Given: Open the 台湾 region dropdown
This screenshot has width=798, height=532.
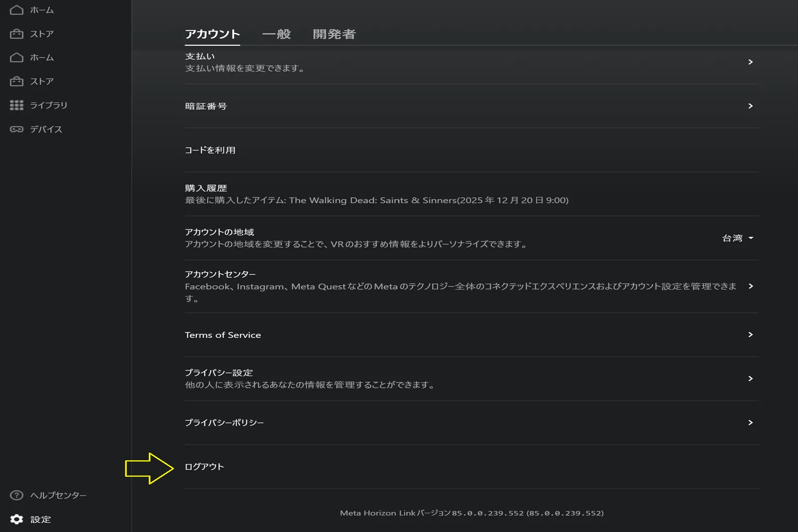Looking at the screenshot, I should (738, 238).
